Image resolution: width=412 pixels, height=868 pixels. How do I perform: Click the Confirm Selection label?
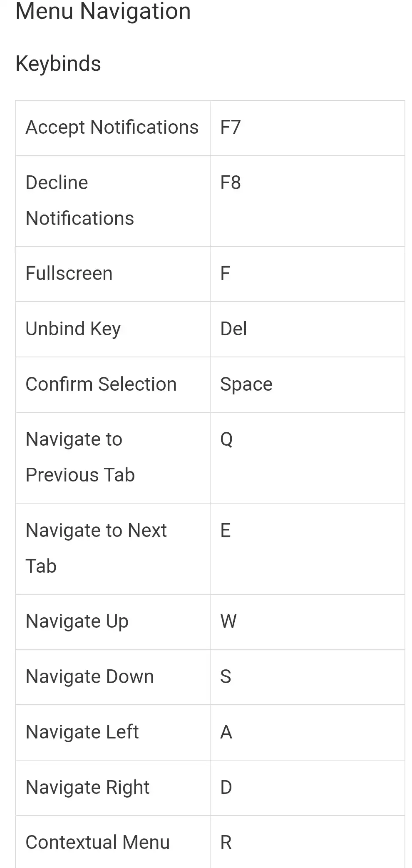click(101, 384)
